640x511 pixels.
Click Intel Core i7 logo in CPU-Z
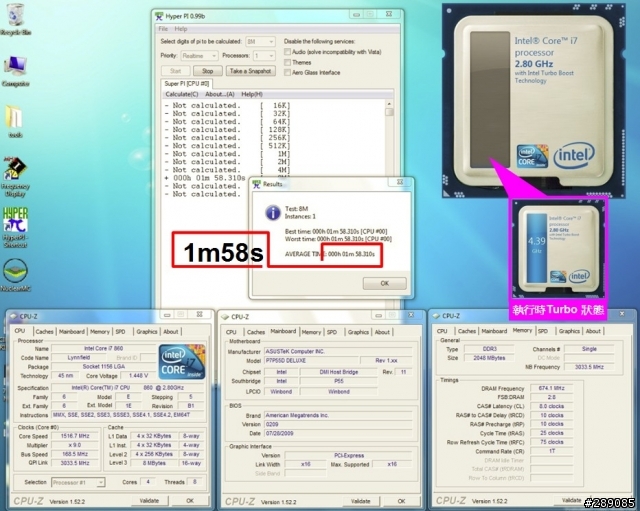(182, 362)
